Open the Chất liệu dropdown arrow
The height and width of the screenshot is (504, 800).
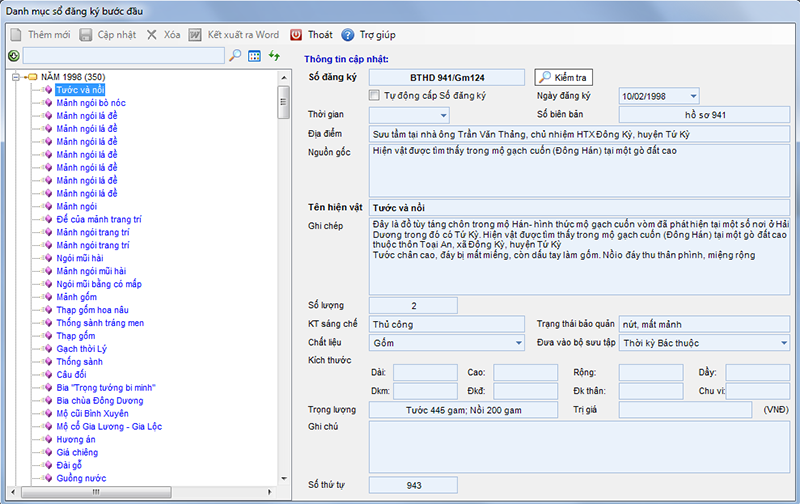click(518, 343)
